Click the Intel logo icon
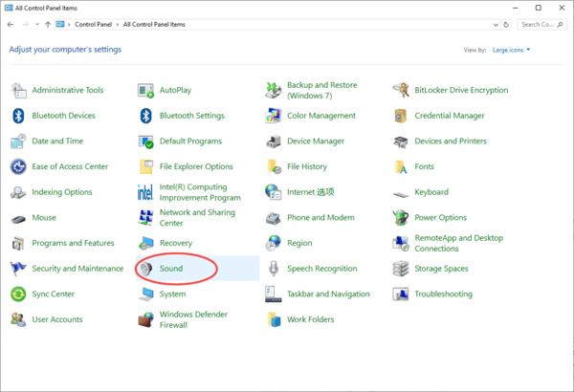The height and width of the screenshot is (392, 574). pyautogui.click(x=145, y=192)
